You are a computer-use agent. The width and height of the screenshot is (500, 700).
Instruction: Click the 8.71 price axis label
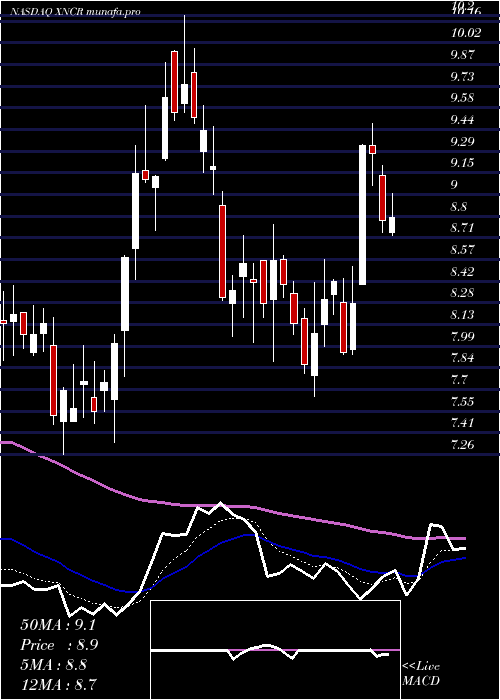(462, 228)
